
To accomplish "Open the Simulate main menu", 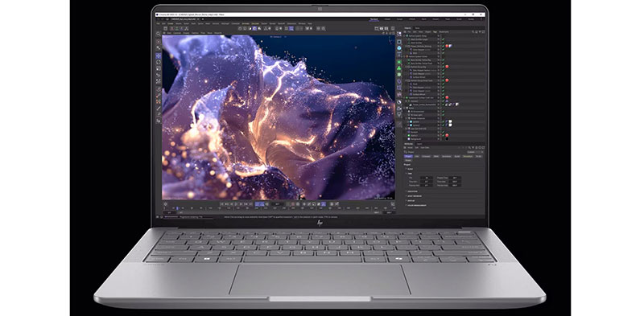I will pos(255,23).
